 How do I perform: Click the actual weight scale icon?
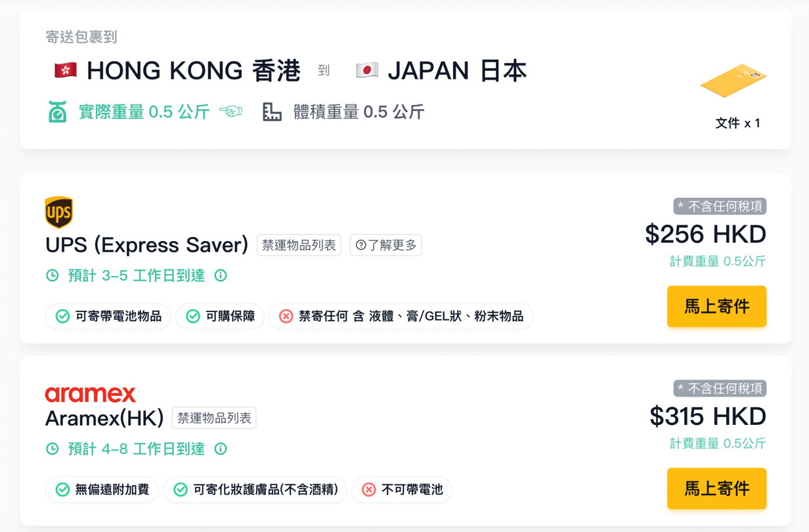[57, 112]
